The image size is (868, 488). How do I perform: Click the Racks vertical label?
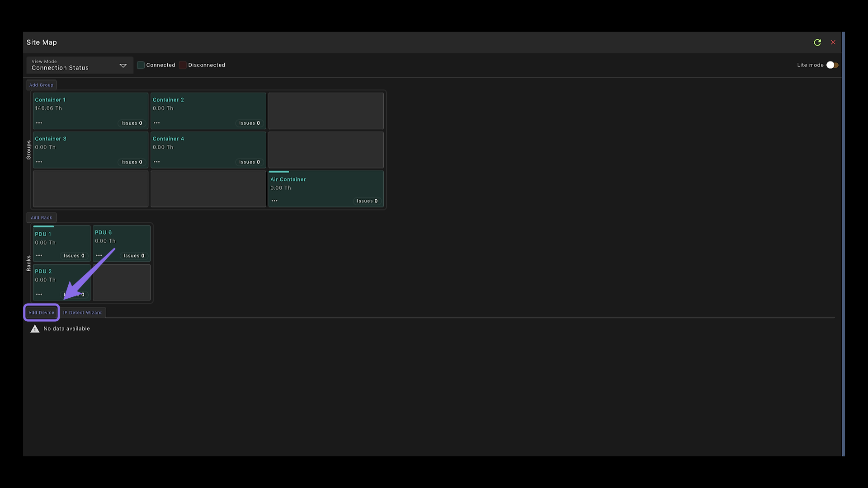(x=28, y=263)
